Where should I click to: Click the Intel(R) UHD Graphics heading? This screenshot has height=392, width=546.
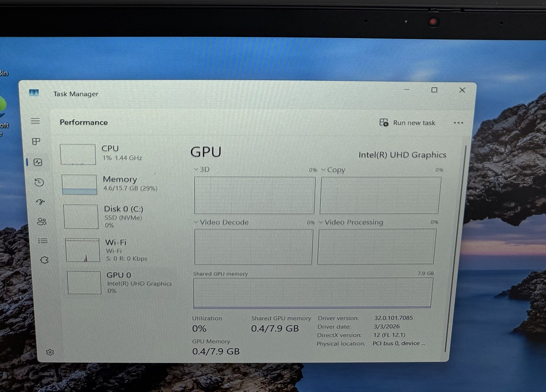[402, 155]
